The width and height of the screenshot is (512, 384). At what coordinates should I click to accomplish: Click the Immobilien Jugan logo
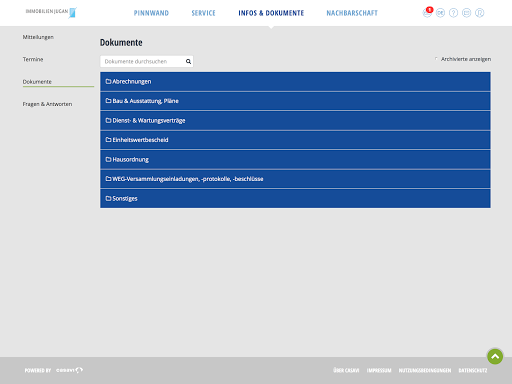(51, 13)
